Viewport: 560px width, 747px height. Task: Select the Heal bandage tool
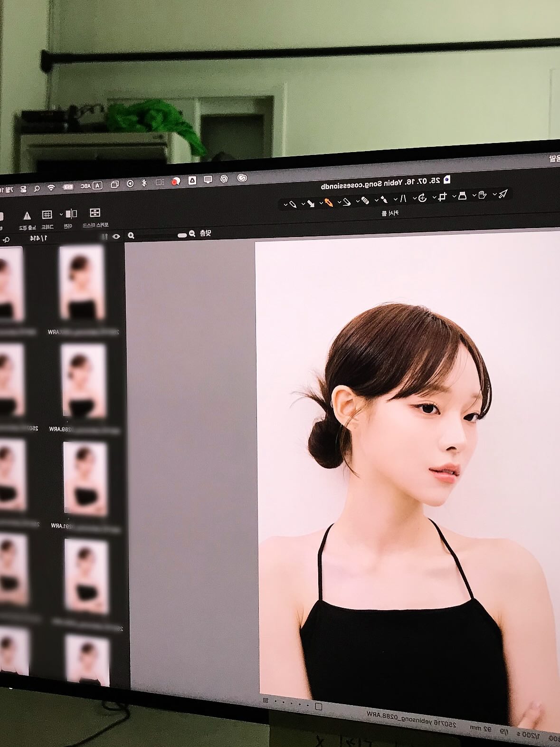tap(365, 201)
